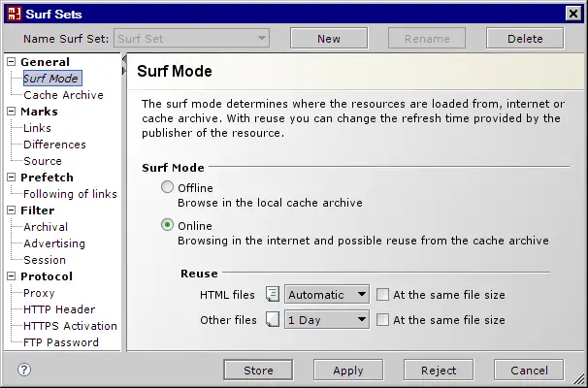588x388 pixels.
Task: Collapse the General tree section
Action: pyautogui.click(x=12, y=61)
